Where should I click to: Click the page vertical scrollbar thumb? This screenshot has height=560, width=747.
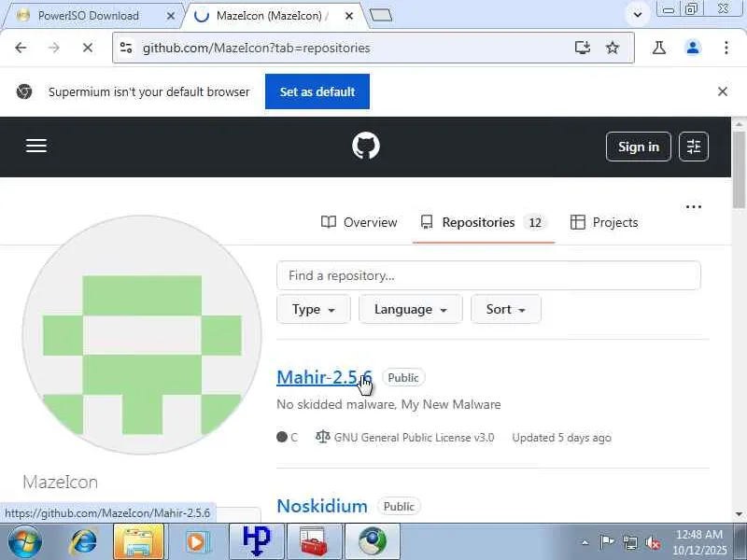tap(739, 168)
